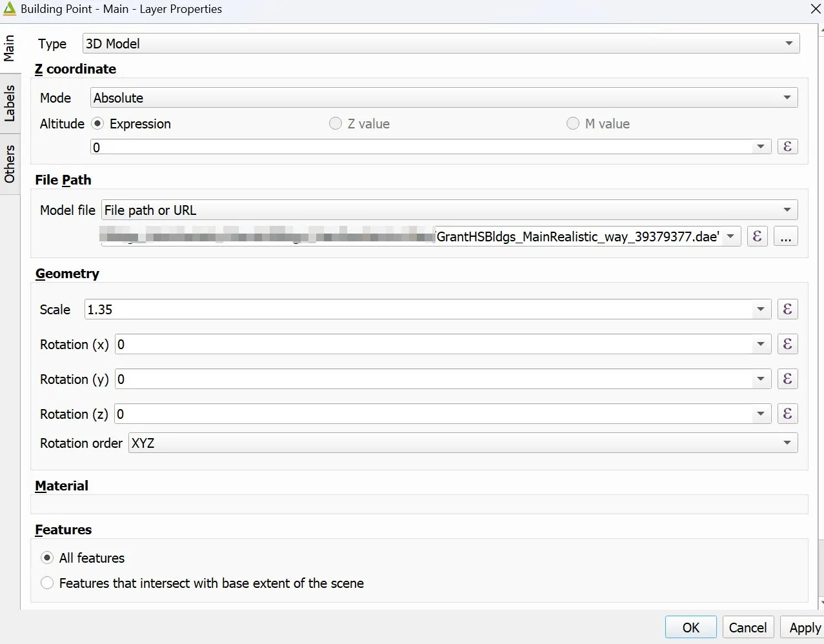Open expression editor for Rotation (x)
This screenshot has width=824, height=644.
tap(787, 344)
